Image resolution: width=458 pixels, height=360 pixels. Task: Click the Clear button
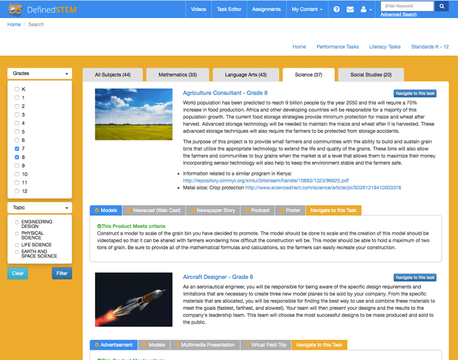click(18, 273)
